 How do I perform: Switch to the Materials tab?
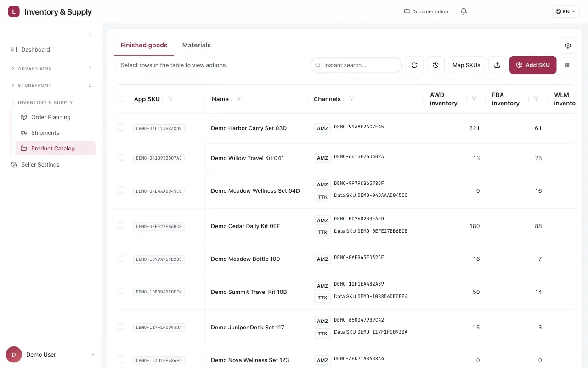[x=196, y=45]
